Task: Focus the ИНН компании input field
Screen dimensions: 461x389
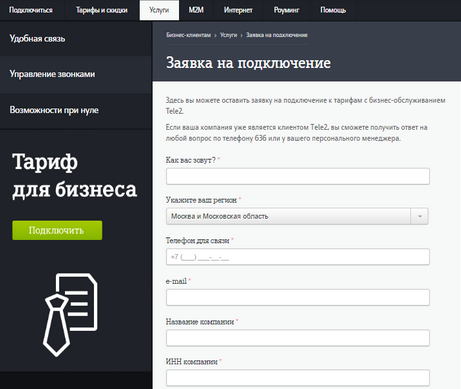Action: pyautogui.click(x=298, y=378)
